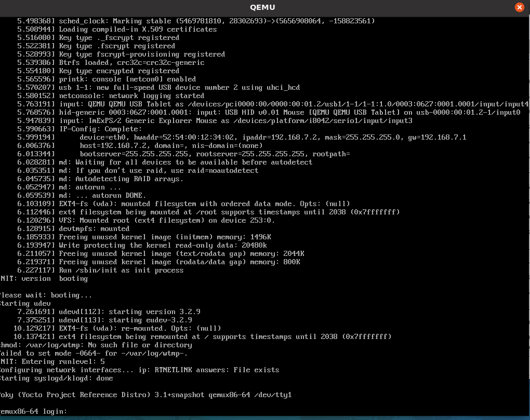Viewport: 530px width, 420px height.
Task: Click 'sched_clock: Marking stable' line
Action: click(x=196, y=21)
